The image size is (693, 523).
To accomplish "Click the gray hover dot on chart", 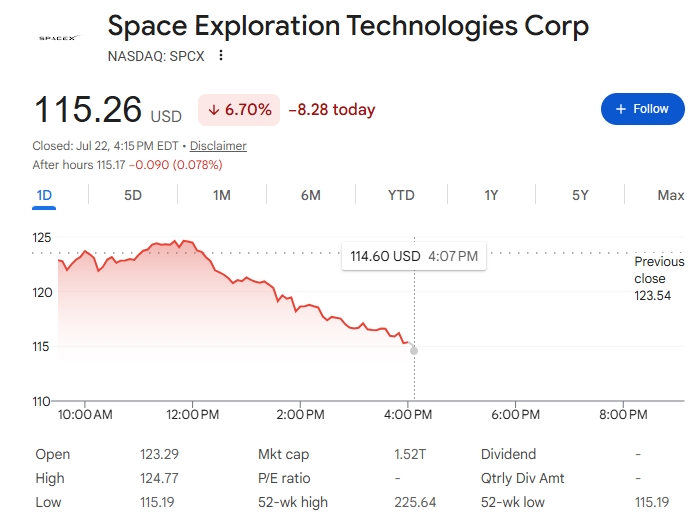I will [x=414, y=351].
